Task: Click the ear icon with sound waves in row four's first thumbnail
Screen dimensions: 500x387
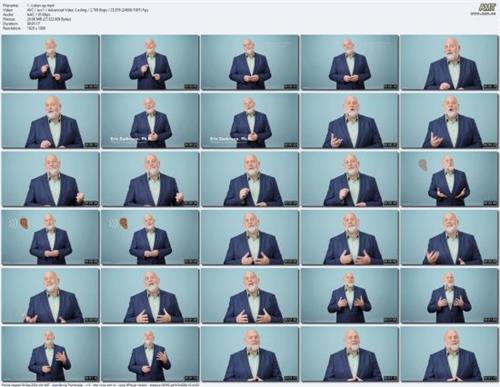Action: pos(19,223)
